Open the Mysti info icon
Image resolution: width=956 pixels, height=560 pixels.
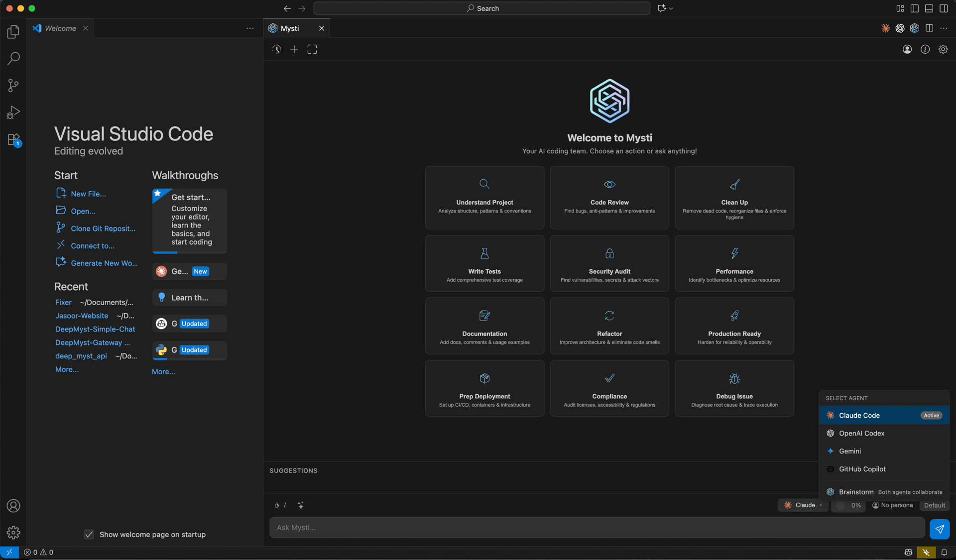pos(925,49)
